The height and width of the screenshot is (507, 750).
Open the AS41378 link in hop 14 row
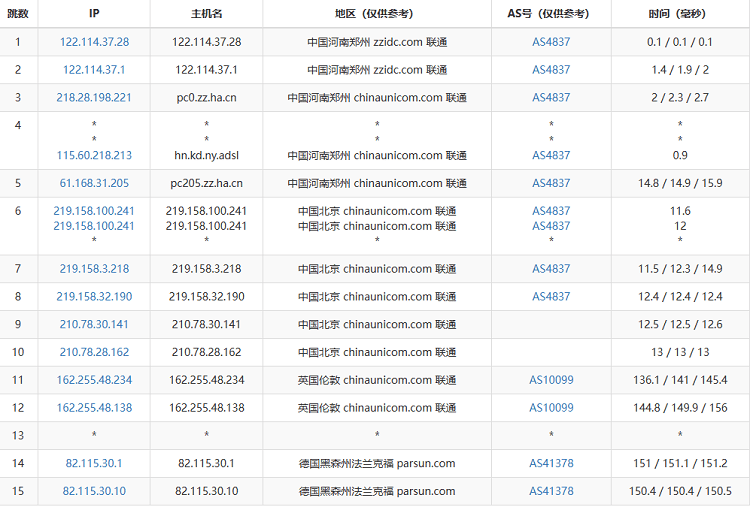tap(551, 463)
